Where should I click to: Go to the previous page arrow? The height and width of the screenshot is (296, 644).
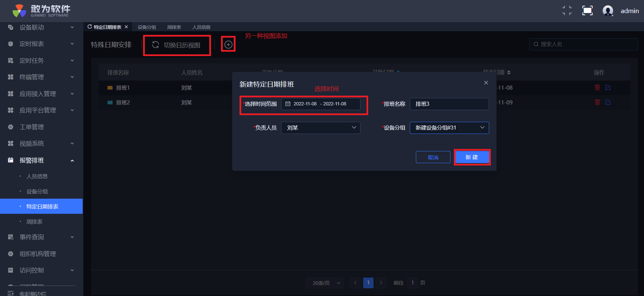(x=355, y=283)
